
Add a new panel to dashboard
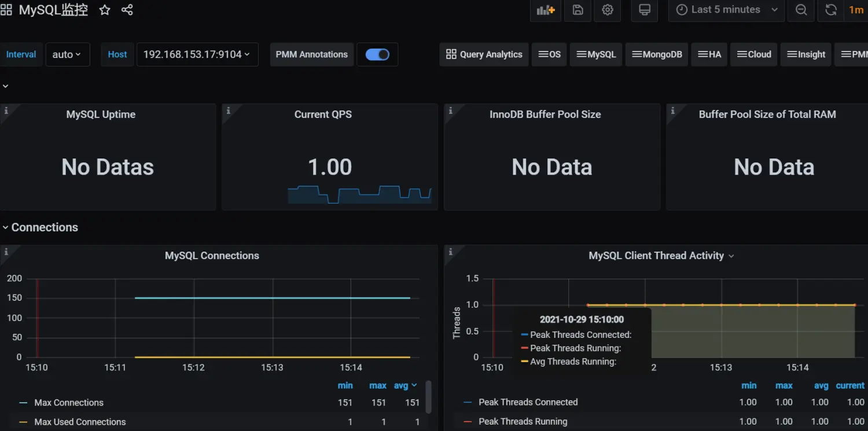546,10
